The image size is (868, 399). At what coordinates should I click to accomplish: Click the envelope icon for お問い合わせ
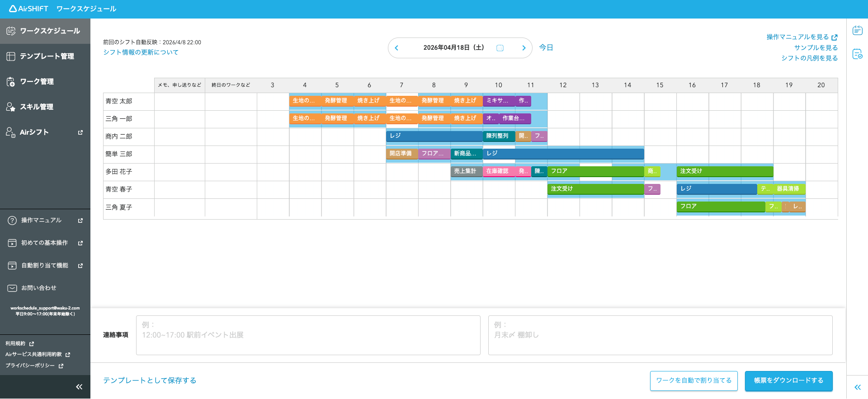(x=12, y=288)
